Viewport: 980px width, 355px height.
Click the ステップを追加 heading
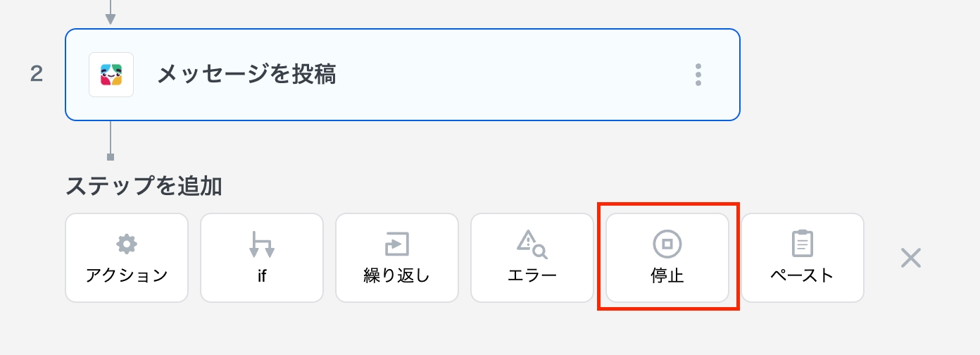(144, 186)
